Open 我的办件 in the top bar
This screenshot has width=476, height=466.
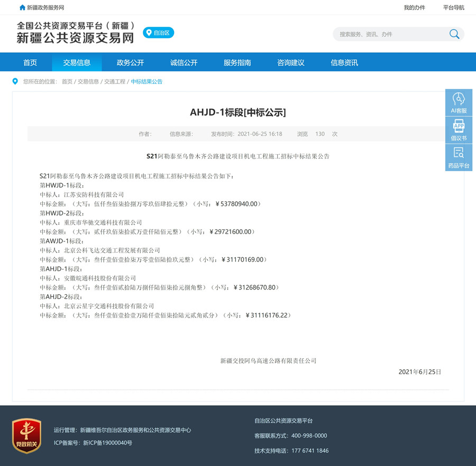[414, 7]
